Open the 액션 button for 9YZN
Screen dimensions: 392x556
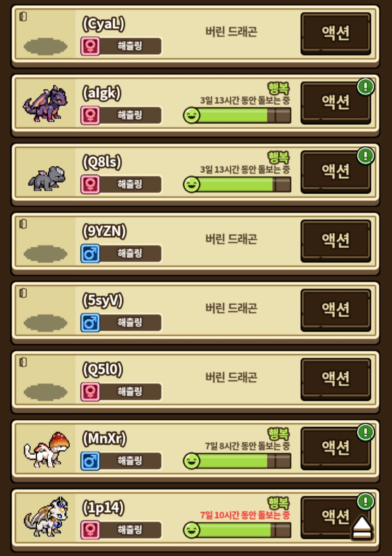point(336,241)
